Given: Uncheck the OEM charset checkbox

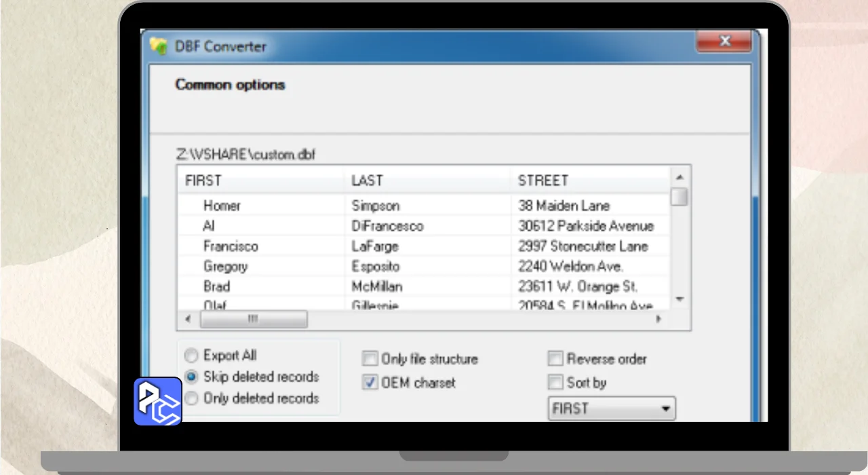Looking at the screenshot, I should [370, 383].
